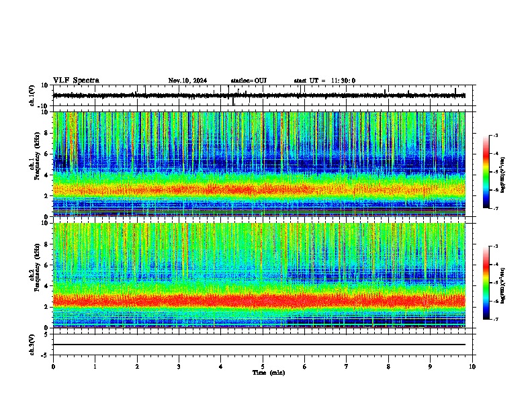
Task: Click inside the ch.2 spectrogram plot
Action: click(x=259, y=275)
